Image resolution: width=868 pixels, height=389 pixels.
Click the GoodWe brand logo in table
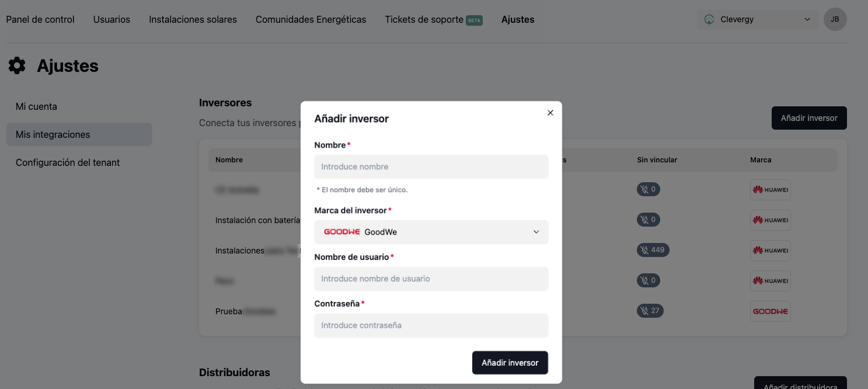(771, 311)
